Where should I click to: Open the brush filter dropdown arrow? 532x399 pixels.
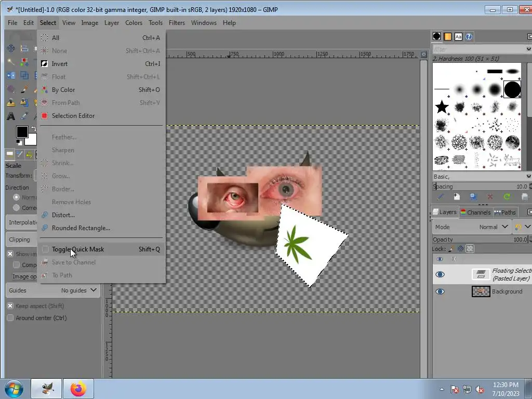tap(528, 49)
